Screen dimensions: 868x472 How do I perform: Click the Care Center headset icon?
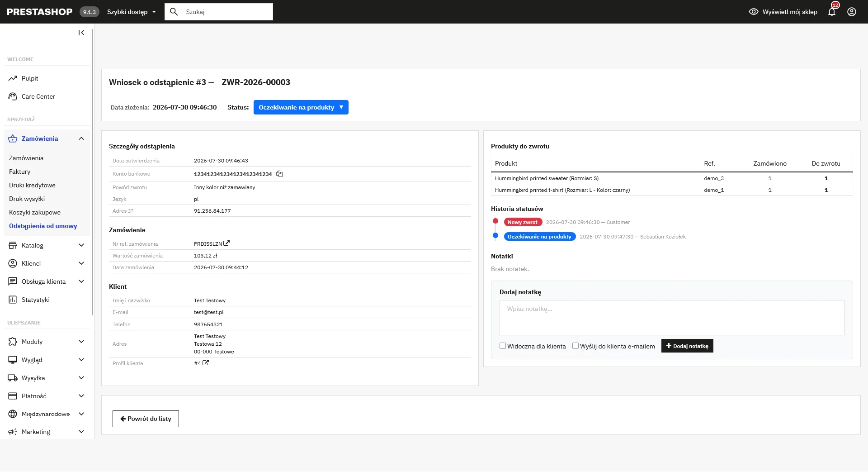pos(13,96)
